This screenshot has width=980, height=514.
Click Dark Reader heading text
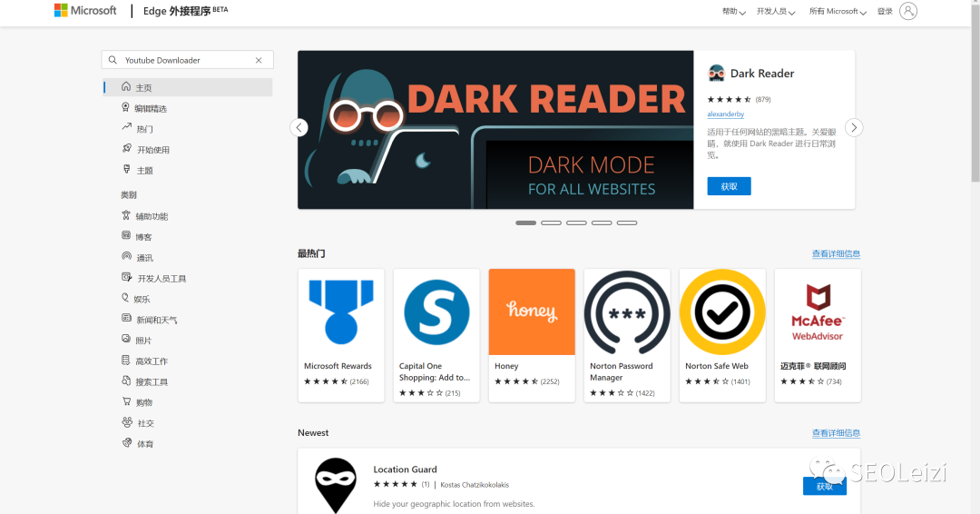762,74
